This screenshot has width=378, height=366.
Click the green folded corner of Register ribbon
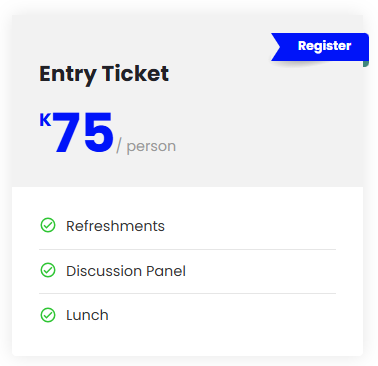coord(366,64)
